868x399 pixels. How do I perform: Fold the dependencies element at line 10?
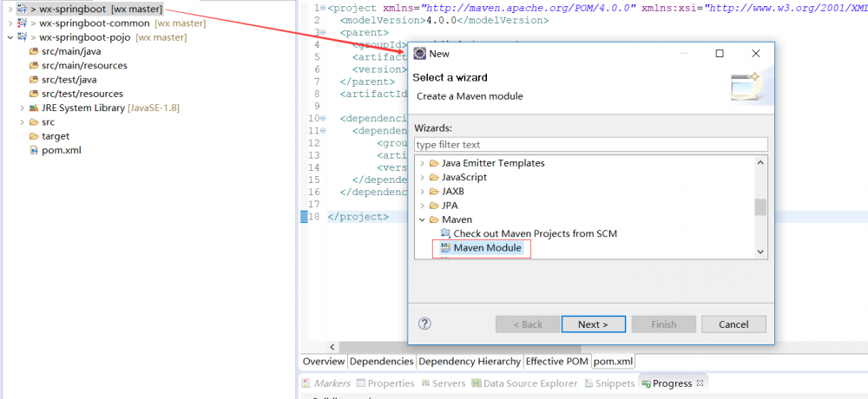point(323,119)
